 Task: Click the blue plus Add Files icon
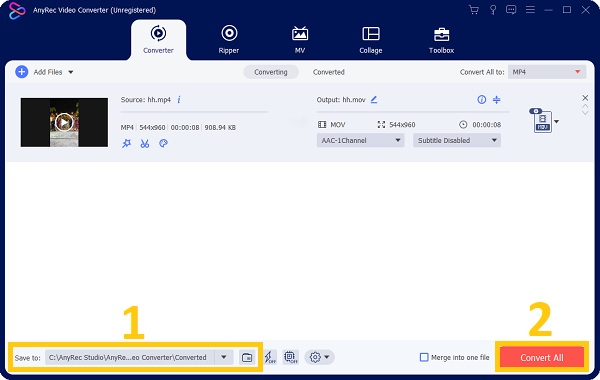pyautogui.click(x=21, y=72)
